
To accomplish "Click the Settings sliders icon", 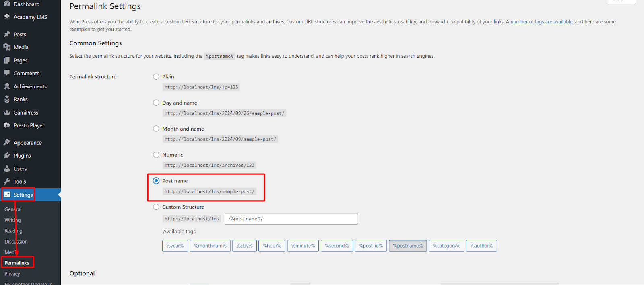I will point(7,195).
